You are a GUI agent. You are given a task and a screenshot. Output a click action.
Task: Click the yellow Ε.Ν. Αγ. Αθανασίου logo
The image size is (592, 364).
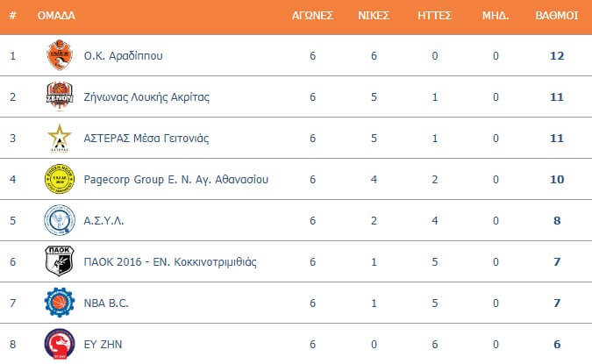60,179
